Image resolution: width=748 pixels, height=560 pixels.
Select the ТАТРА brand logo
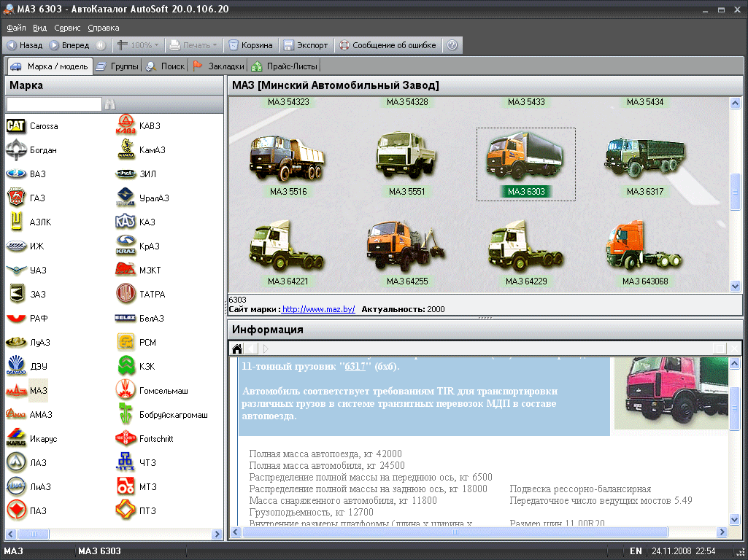click(126, 294)
